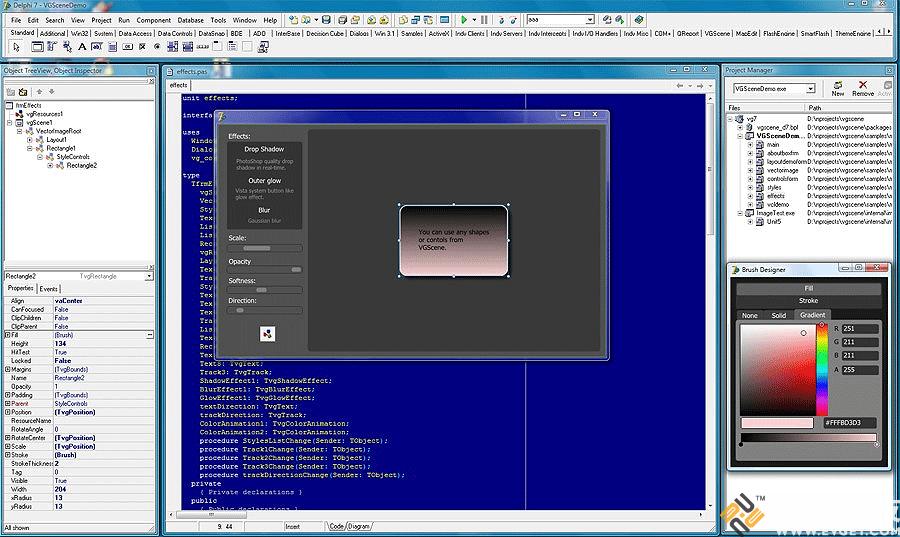Screen dimensions: 900x537
Task: Open the File menu
Action: pyautogui.click(x=16, y=20)
